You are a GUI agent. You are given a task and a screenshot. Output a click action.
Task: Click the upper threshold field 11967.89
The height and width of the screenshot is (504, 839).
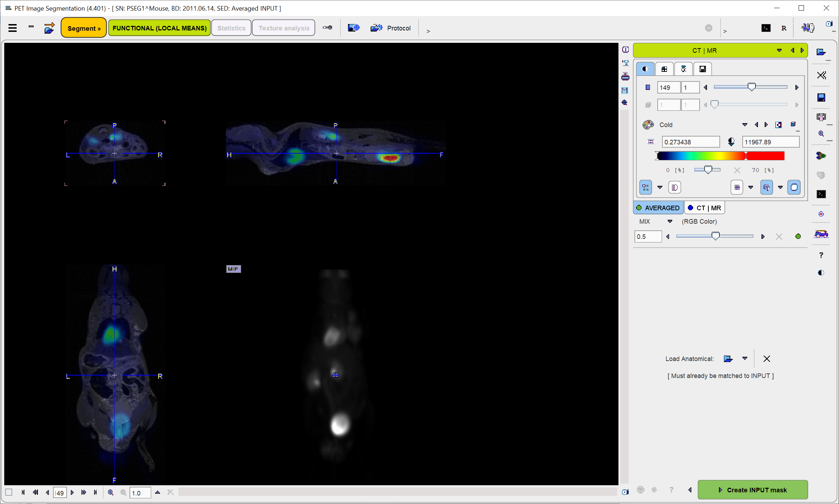771,142
